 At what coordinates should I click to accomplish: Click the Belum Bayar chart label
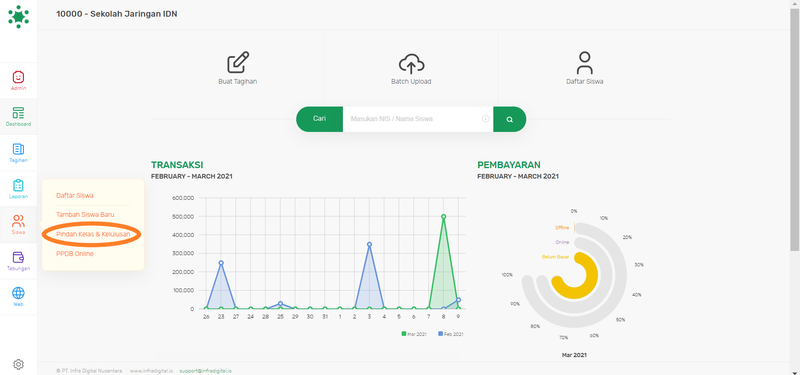click(556, 257)
